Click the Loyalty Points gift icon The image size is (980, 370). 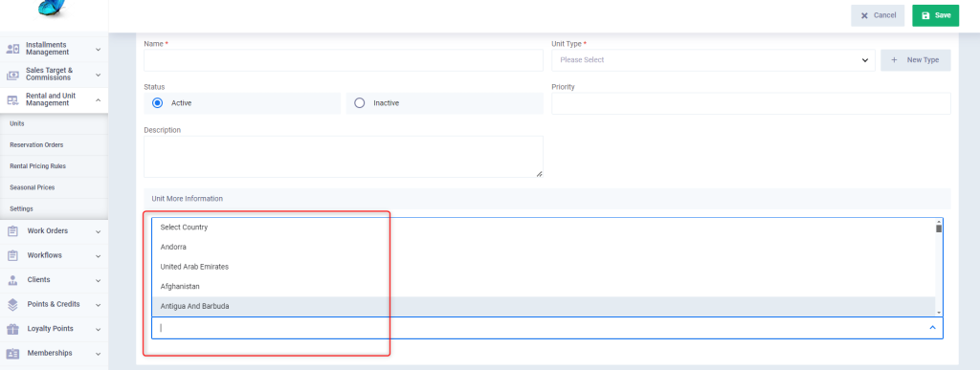[12, 329]
